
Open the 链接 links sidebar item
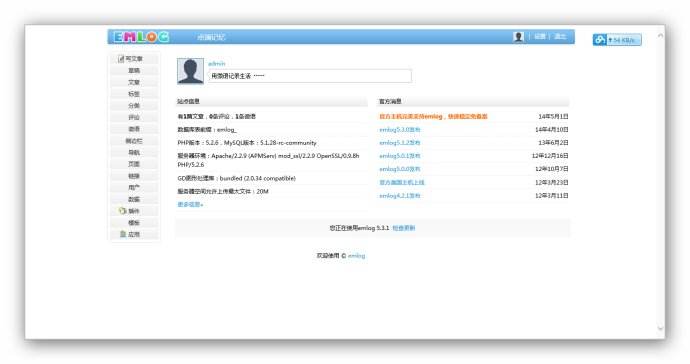(x=134, y=176)
